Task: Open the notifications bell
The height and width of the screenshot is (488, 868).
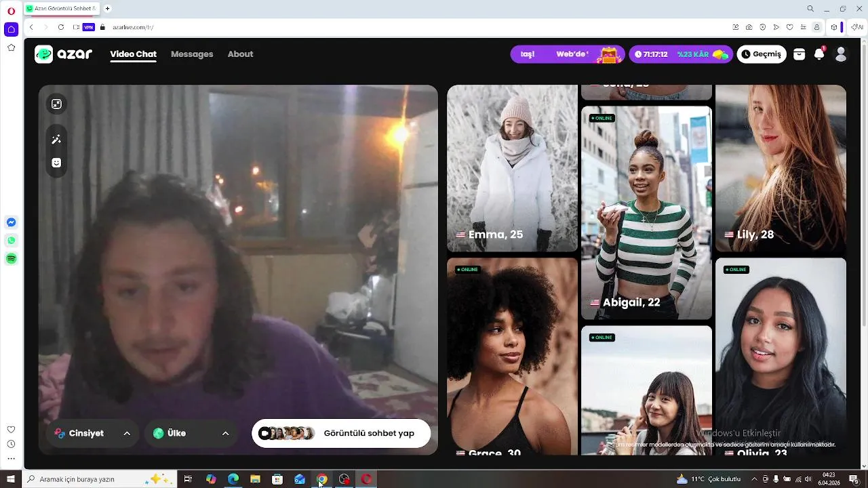Action: tap(819, 54)
